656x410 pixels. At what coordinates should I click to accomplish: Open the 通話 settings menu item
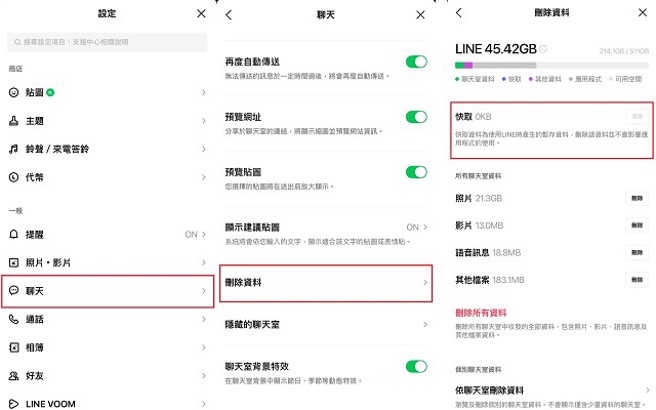coord(108,319)
